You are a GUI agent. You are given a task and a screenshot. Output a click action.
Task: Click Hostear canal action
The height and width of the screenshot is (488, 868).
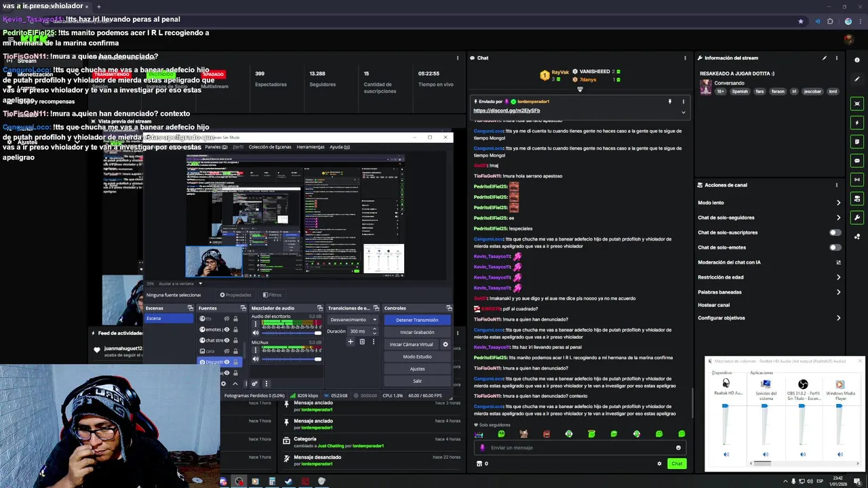point(713,305)
